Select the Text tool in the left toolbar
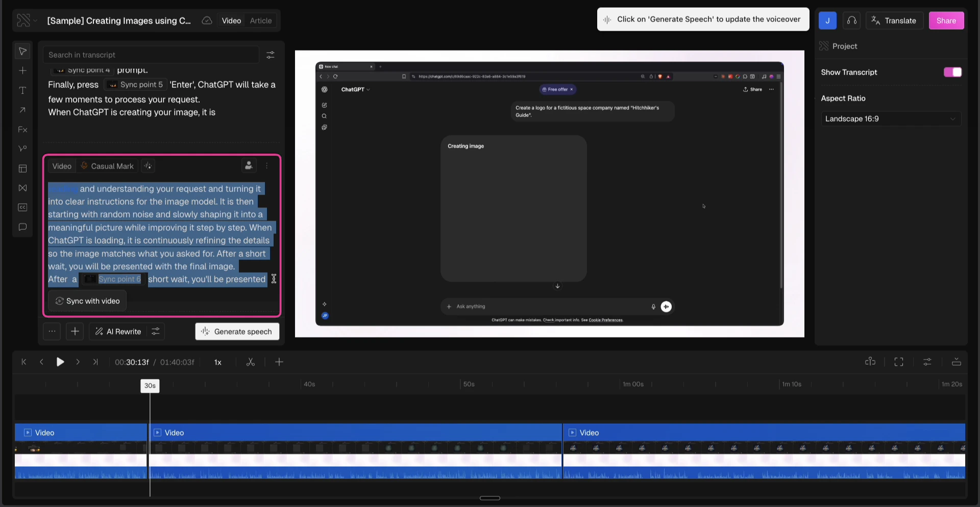980x507 pixels. coord(22,90)
